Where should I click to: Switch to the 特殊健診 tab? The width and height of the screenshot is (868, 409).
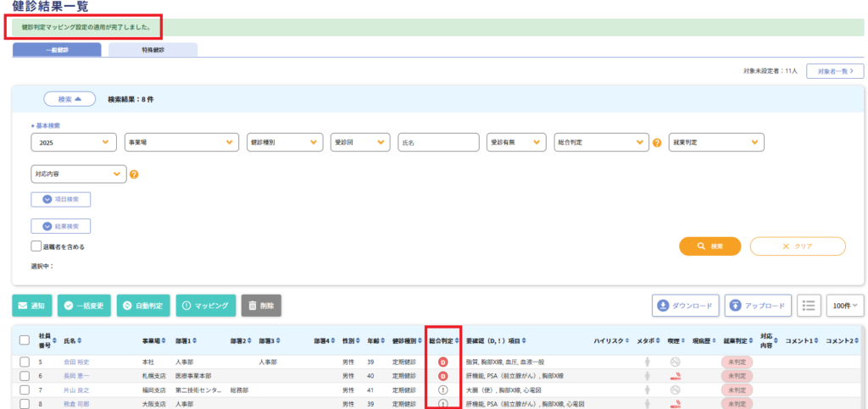tap(153, 50)
